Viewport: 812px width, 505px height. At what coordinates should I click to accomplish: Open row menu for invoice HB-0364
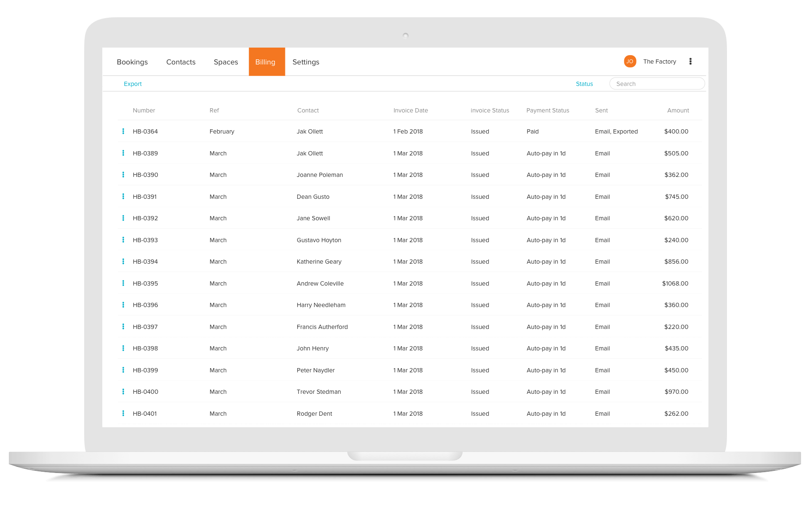click(x=123, y=131)
